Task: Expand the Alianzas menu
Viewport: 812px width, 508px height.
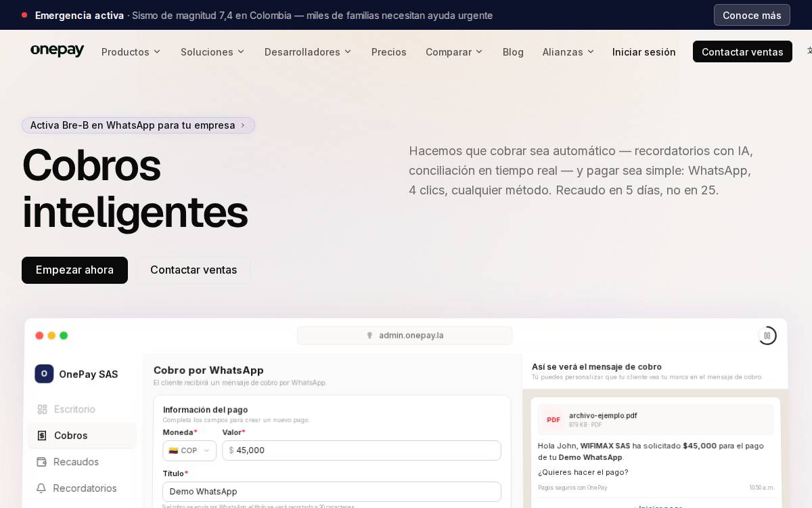Action: click(568, 51)
